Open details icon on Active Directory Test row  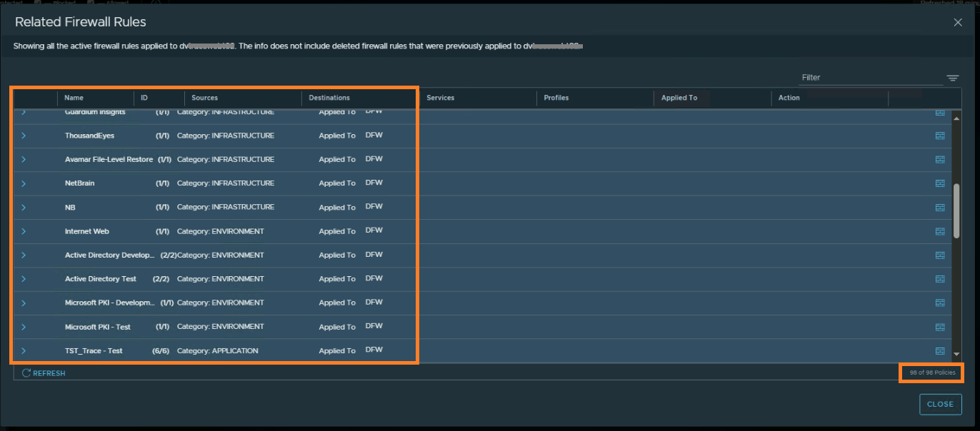click(x=940, y=279)
